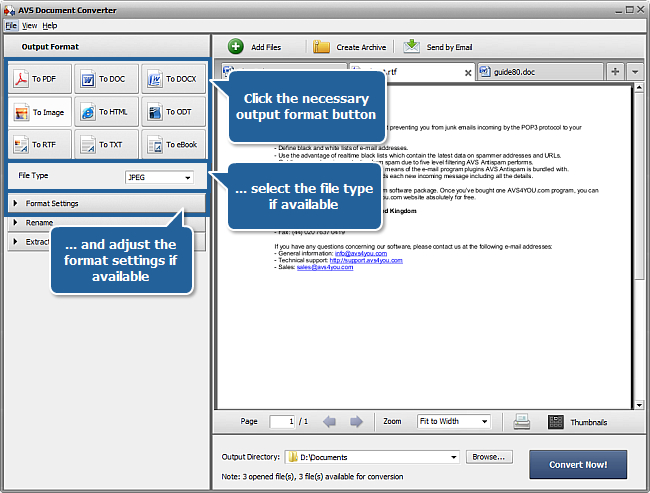Click the preview scrollbar up arrow
Image resolution: width=650 pixels, height=493 pixels.
[639, 87]
